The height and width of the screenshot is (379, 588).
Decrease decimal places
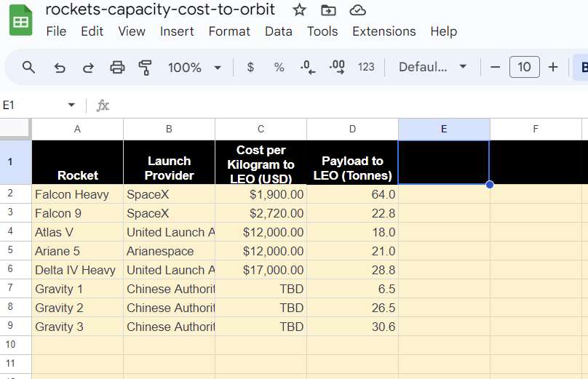(308, 67)
